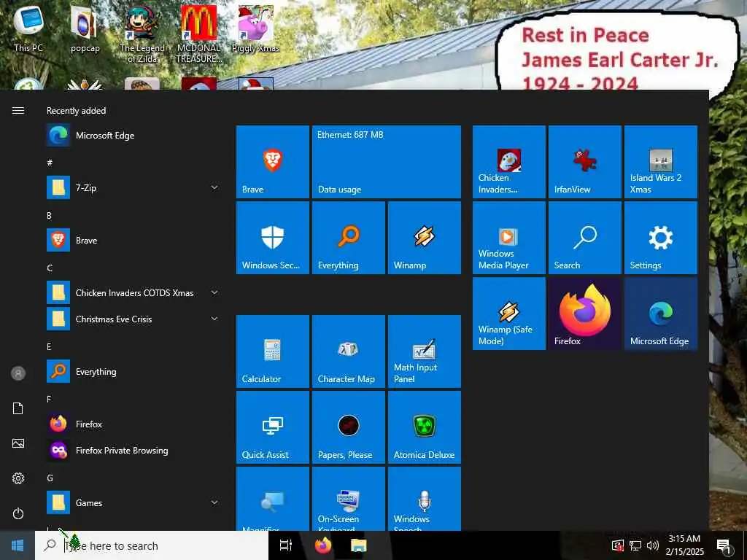The height and width of the screenshot is (560, 747).
Task: Launch the Microsoft Edge tile
Action: click(x=661, y=314)
